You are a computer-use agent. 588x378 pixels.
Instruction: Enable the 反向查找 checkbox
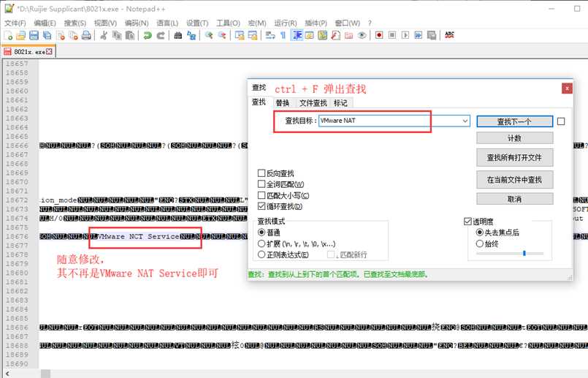coord(261,173)
